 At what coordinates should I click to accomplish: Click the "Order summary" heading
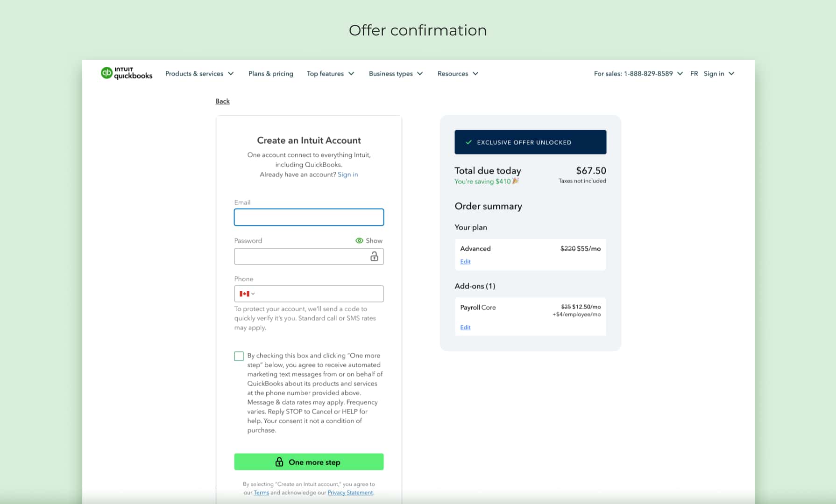coord(489,206)
